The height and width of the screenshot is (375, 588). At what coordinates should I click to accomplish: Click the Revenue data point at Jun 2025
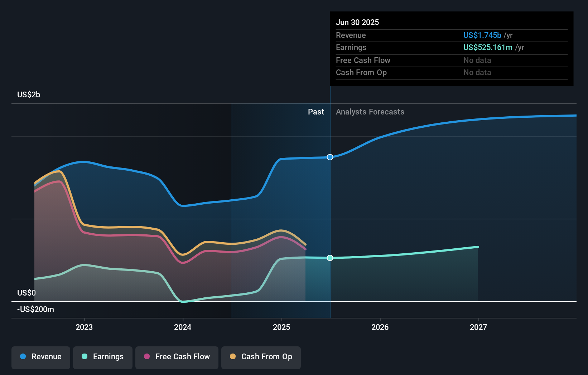pyautogui.click(x=330, y=157)
